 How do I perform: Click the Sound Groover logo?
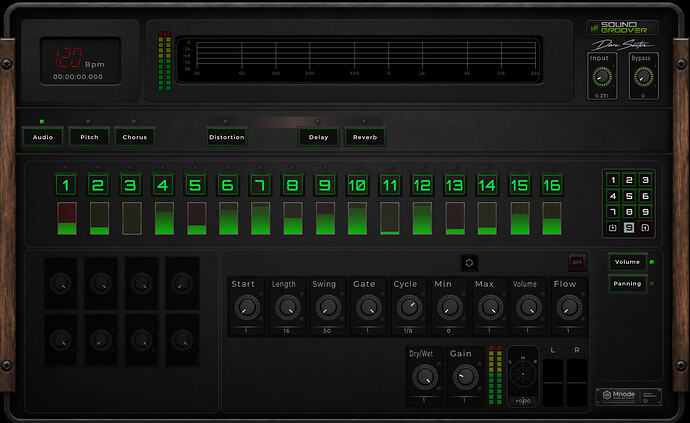[622, 28]
